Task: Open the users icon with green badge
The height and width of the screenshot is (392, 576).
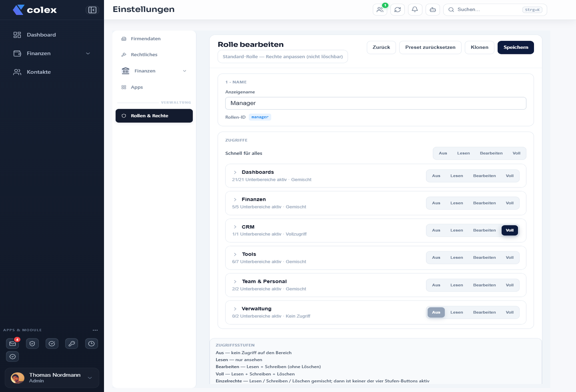Action: 380,10
